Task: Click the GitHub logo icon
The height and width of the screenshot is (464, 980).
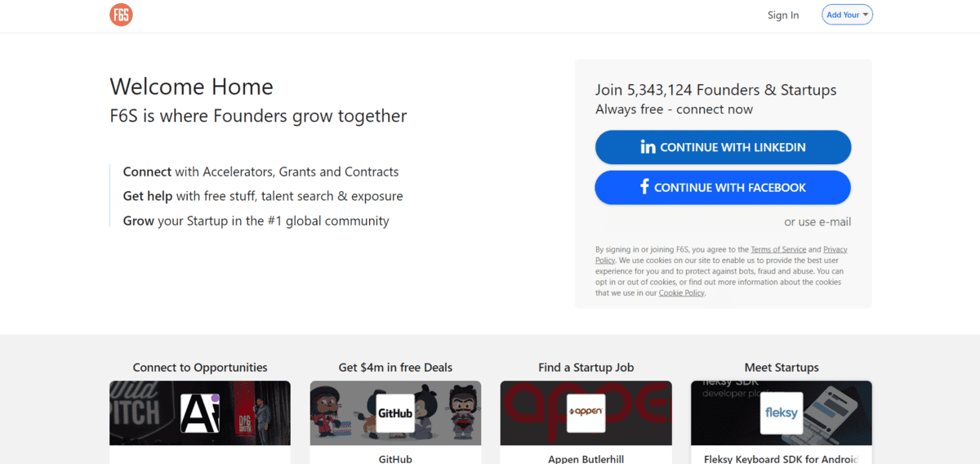Action: [x=395, y=413]
